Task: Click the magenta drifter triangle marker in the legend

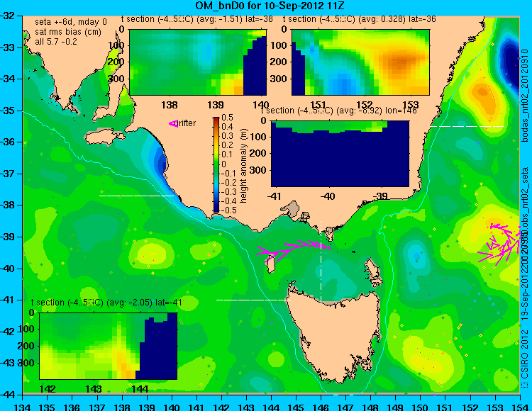Action: (173, 124)
